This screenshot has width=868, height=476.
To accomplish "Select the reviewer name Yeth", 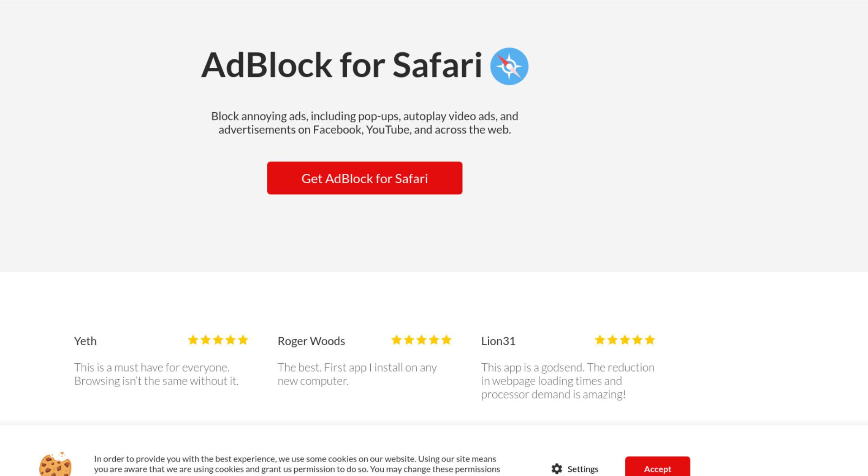I will pos(85,341).
